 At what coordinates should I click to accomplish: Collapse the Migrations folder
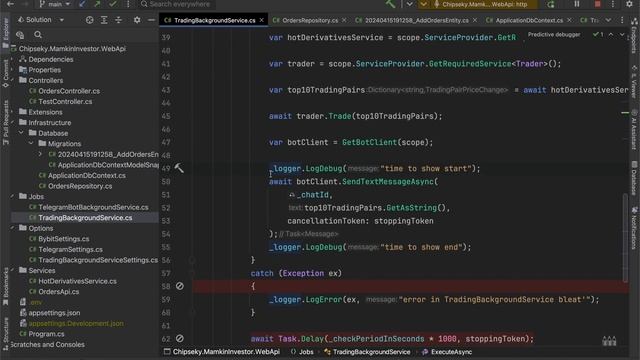point(31,144)
